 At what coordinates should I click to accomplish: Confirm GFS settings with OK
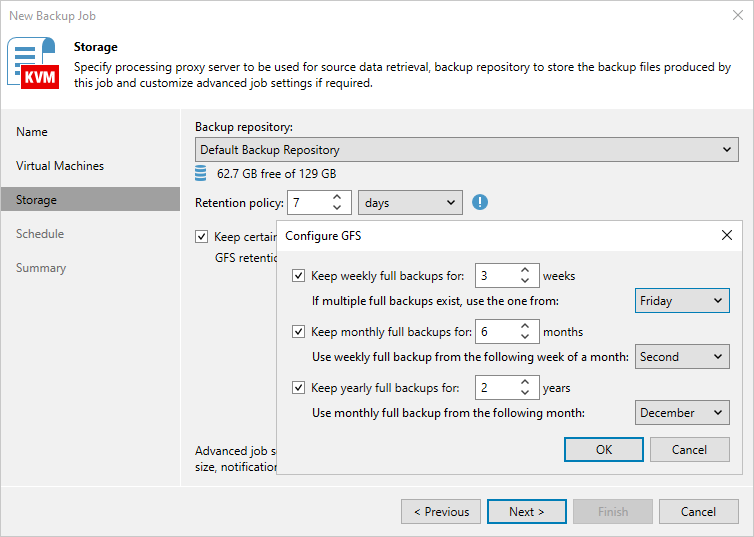(604, 450)
